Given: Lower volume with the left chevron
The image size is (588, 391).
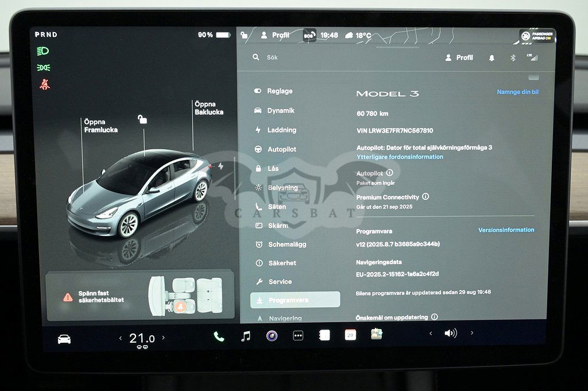Looking at the screenshot, I should pos(431,333).
